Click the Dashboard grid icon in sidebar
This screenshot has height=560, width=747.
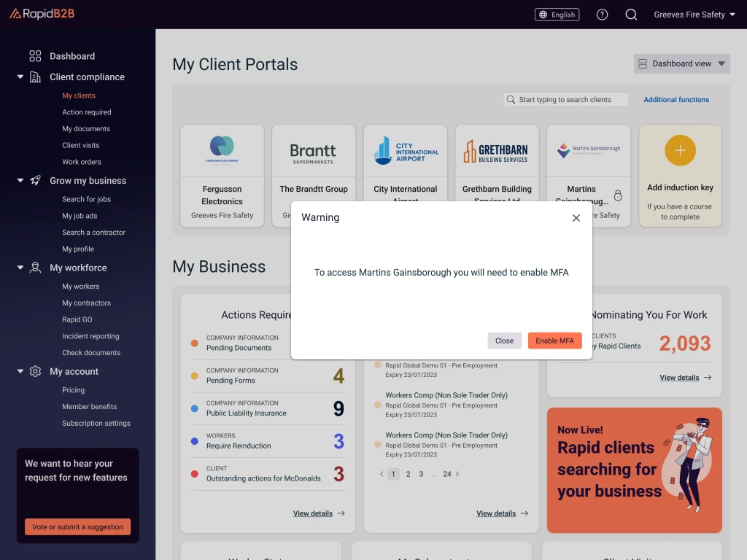tap(35, 56)
